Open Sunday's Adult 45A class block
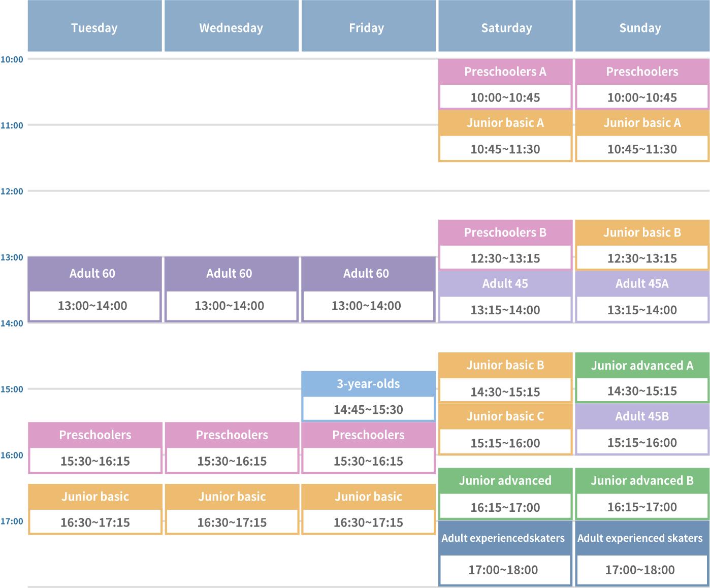Viewport: 710px width, 588px height. 642,297
